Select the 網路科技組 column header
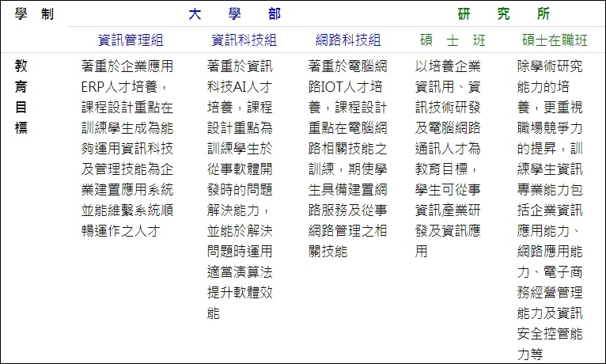 (x=348, y=40)
